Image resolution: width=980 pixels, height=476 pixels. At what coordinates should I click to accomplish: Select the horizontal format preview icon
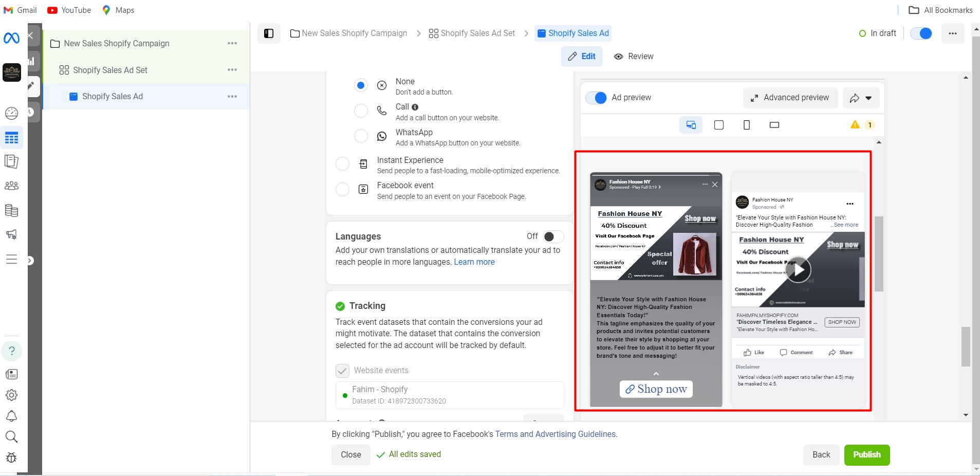tap(774, 125)
